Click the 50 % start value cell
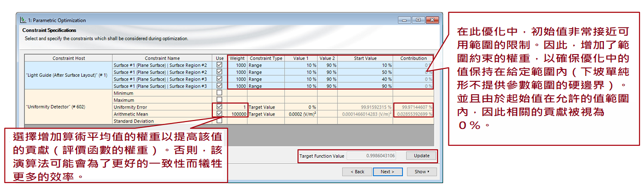The height and width of the screenshot is (187, 644). click(x=365, y=72)
